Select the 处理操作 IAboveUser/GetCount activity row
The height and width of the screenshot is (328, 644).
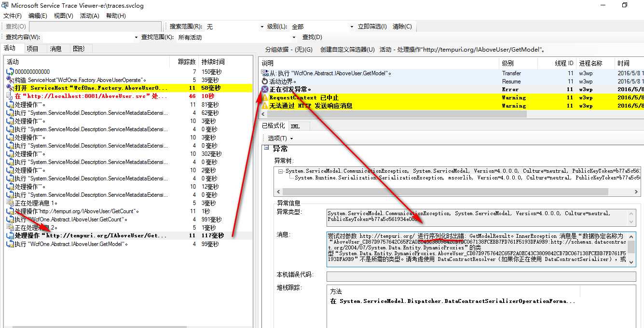(129, 211)
